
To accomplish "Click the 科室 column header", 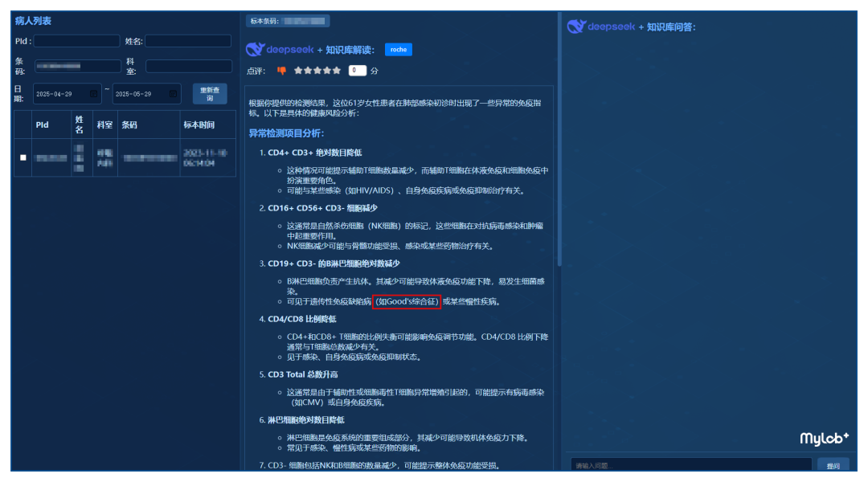I will click(x=104, y=125).
